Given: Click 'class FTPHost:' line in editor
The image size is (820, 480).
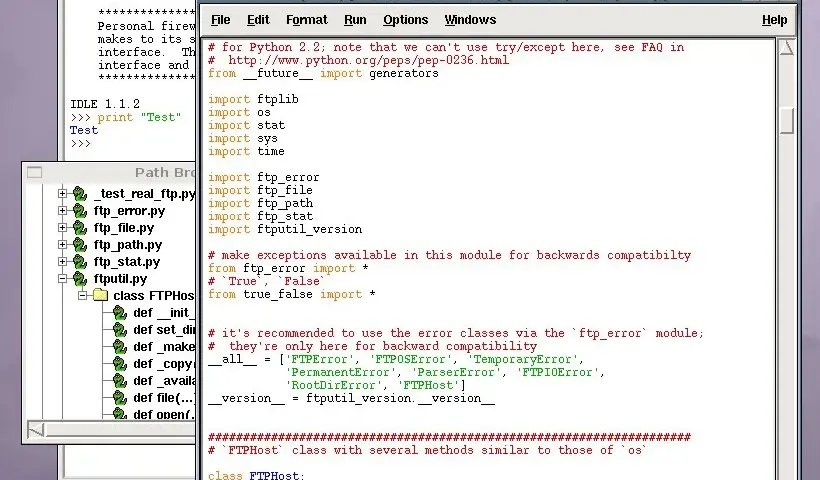Looking at the screenshot, I should 256,475.
